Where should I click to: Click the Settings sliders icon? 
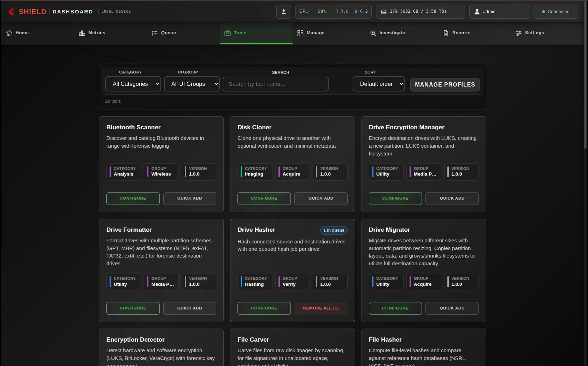point(519,33)
